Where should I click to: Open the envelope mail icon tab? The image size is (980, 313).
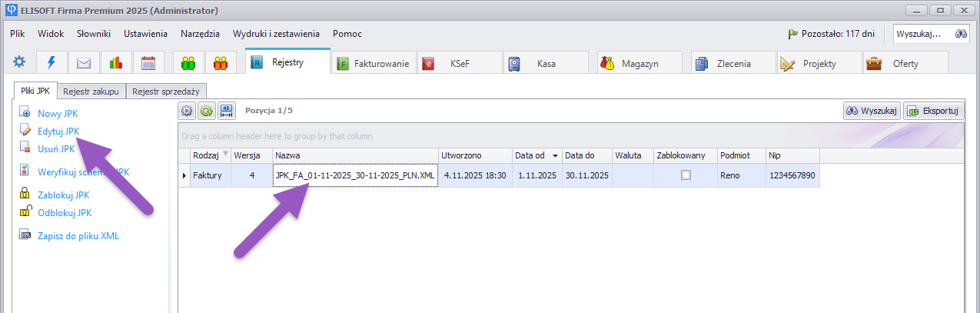(x=84, y=63)
